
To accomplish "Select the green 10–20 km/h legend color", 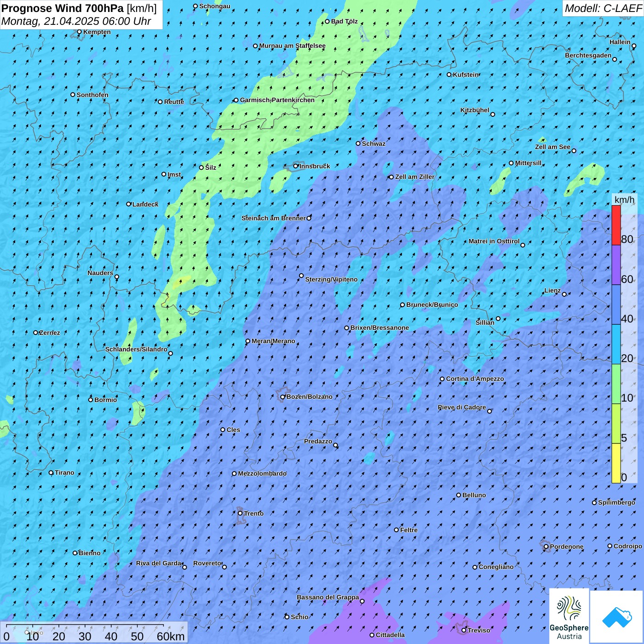I will [616, 384].
